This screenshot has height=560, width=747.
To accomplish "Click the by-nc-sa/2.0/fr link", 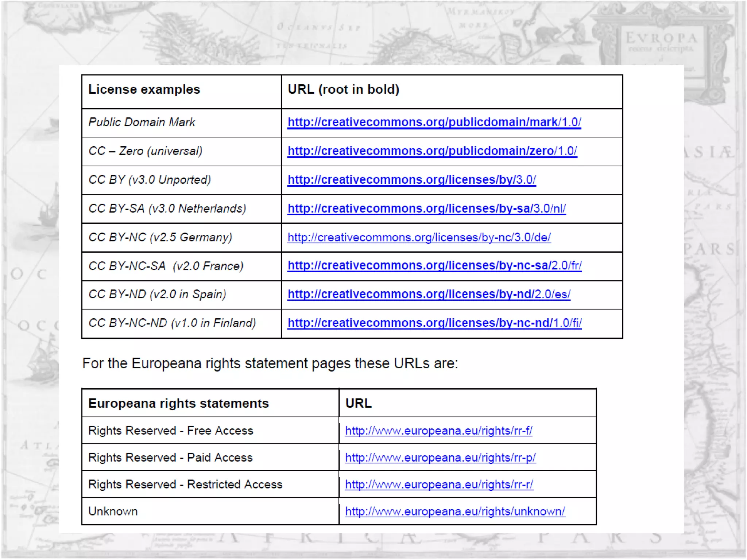I will click(x=434, y=265).
